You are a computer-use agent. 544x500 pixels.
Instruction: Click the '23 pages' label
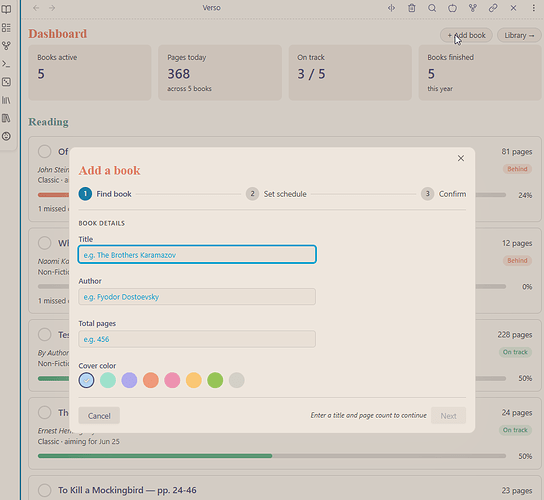point(517,491)
